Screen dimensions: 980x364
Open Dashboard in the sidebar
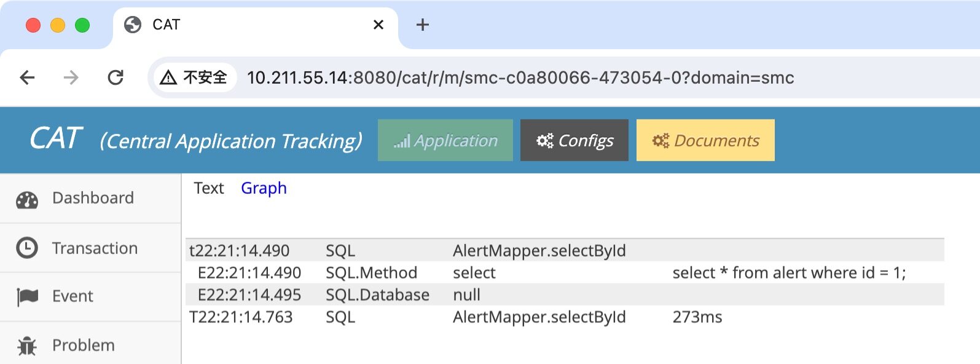[x=90, y=199]
